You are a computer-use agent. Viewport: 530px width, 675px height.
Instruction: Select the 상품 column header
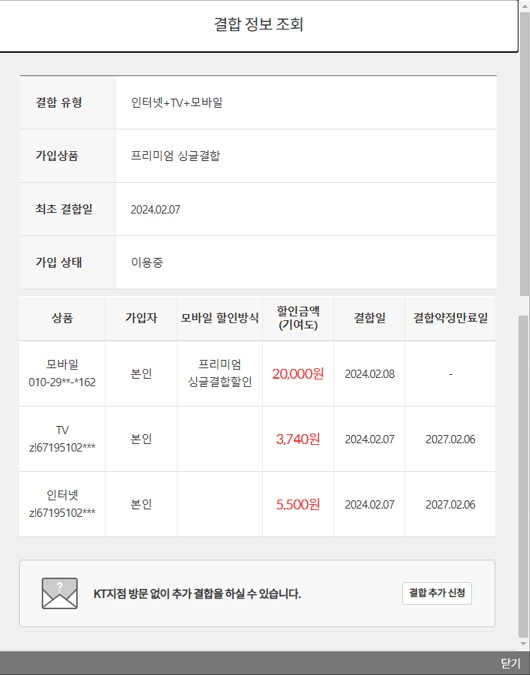(62, 318)
